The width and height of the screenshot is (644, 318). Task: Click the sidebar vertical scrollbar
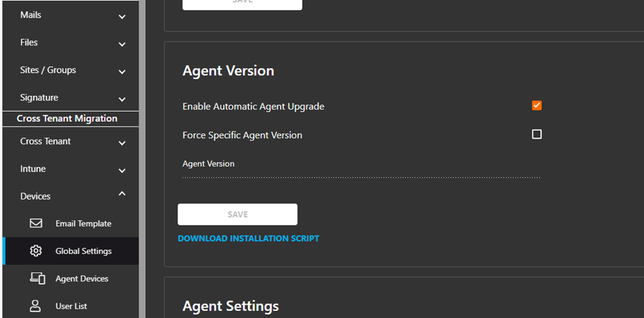142,159
